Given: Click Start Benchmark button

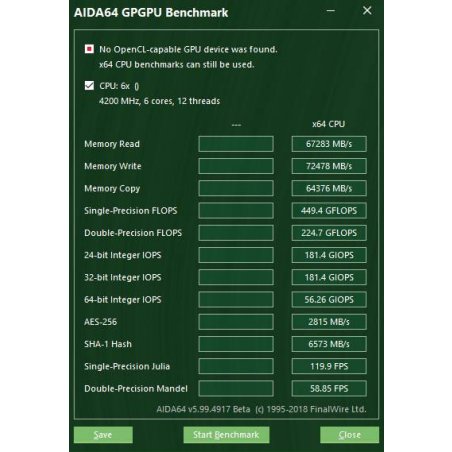Looking at the screenshot, I should pos(226,435).
